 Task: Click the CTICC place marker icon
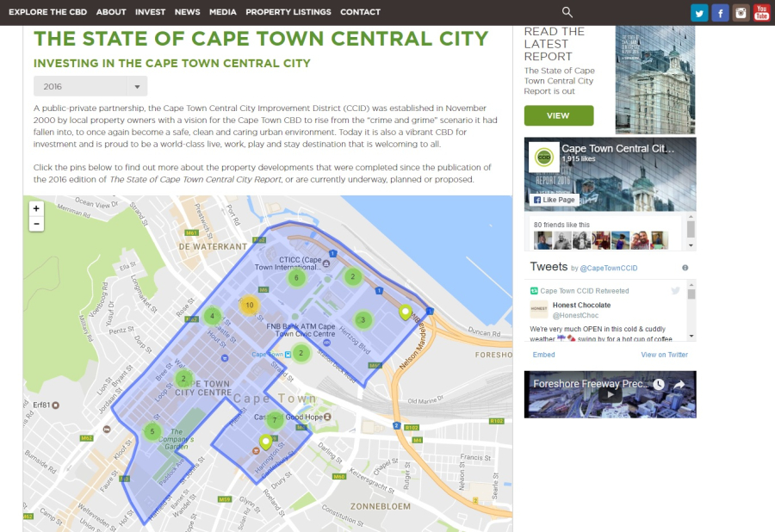(326, 263)
